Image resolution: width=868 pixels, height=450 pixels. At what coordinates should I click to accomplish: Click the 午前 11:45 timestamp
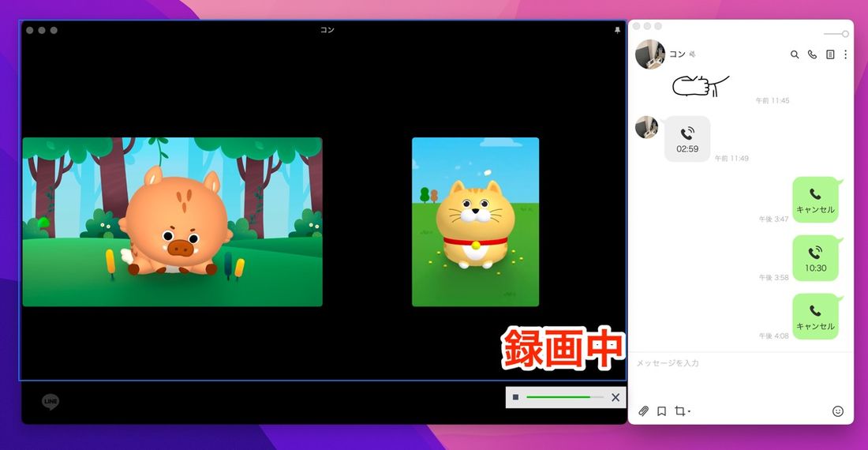click(773, 101)
